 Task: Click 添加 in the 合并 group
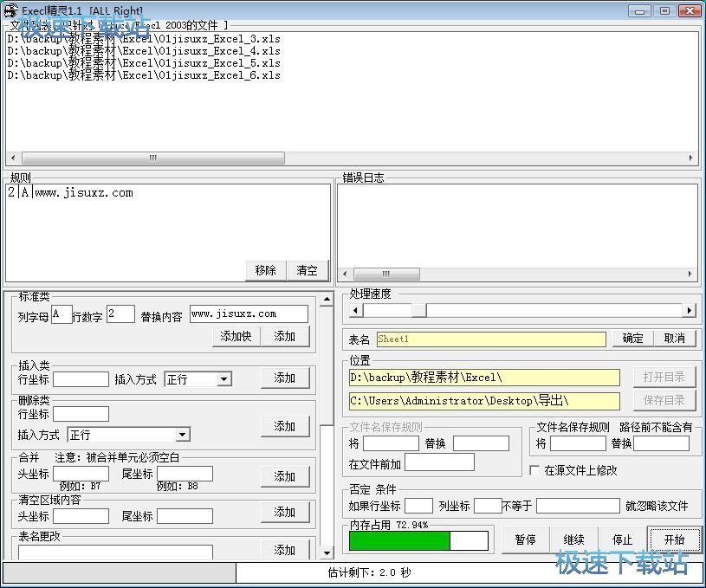click(x=285, y=476)
